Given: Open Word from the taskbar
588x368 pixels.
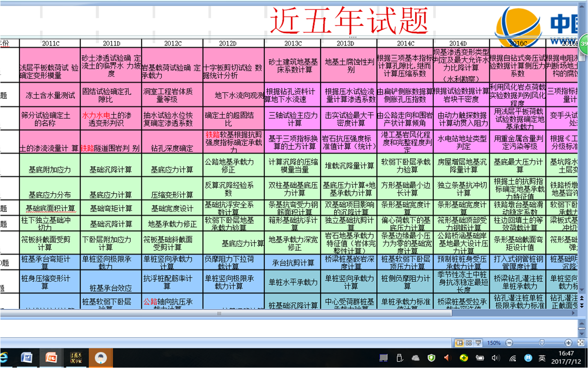Looking at the screenshot, I should [27, 358].
